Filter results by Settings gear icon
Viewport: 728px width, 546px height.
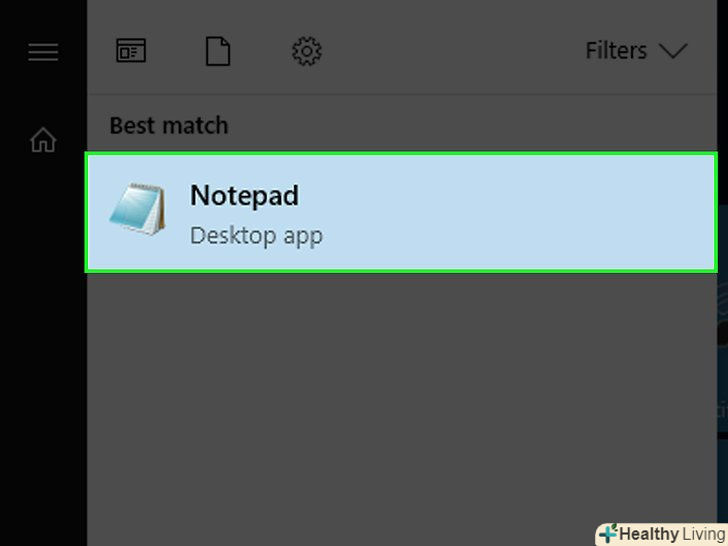click(x=306, y=51)
